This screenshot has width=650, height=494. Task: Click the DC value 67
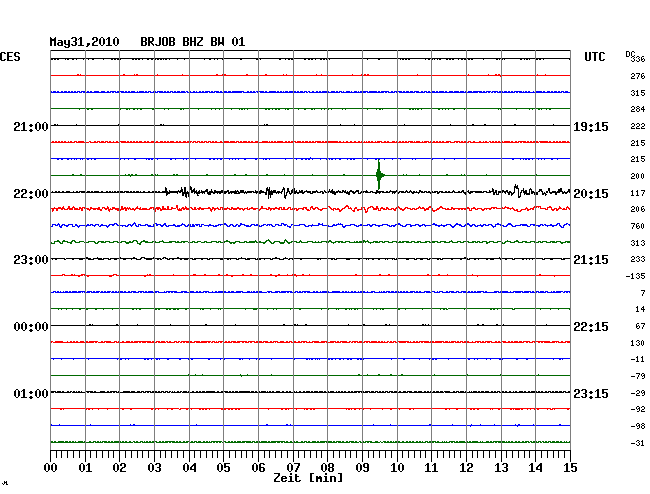point(640,326)
